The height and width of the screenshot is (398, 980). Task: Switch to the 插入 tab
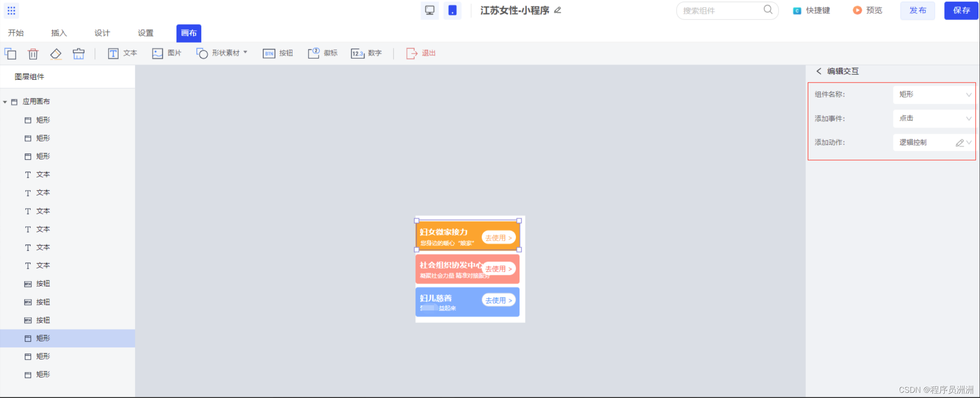(59, 33)
